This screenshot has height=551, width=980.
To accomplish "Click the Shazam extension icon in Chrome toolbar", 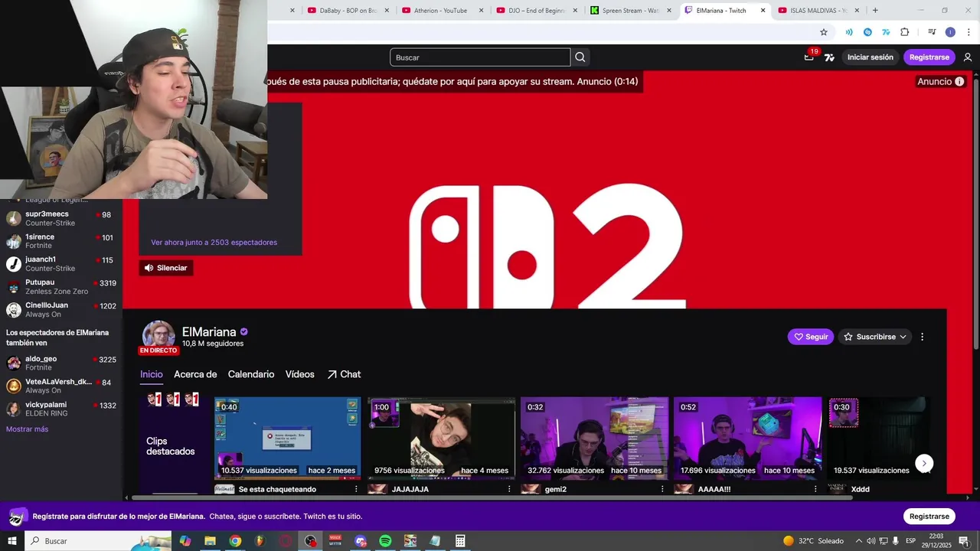I will click(867, 32).
